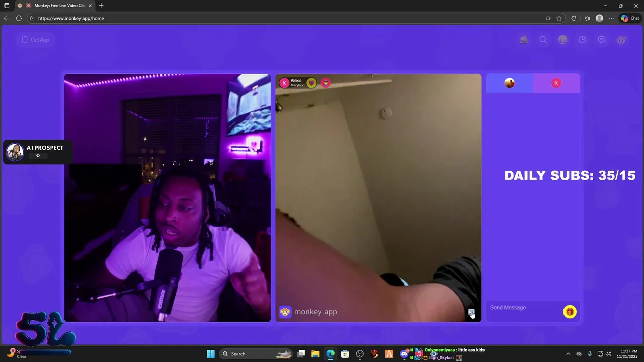The width and height of the screenshot is (644, 362).
Task: Click the pink badge beside the heart
Action: [326, 83]
